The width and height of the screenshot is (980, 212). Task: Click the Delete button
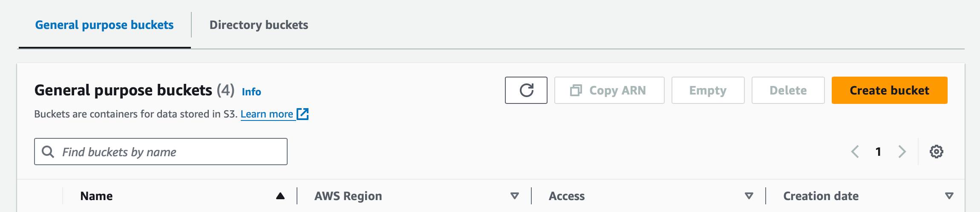click(x=788, y=90)
